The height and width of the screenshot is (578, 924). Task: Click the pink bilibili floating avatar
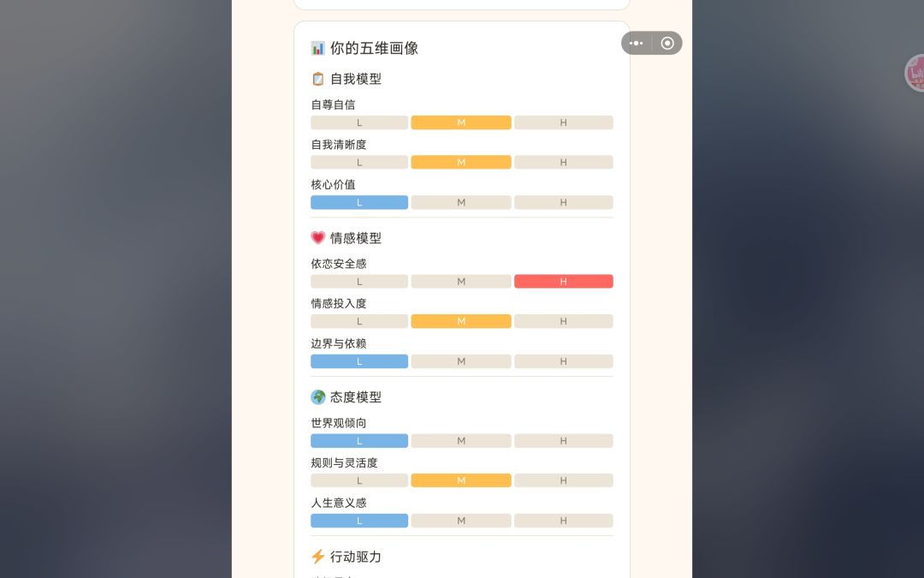(915, 73)
